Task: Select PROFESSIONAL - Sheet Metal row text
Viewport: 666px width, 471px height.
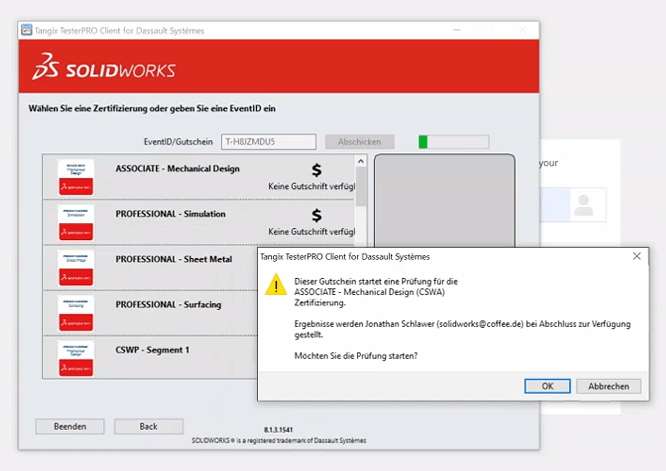Action: (174, 259)
